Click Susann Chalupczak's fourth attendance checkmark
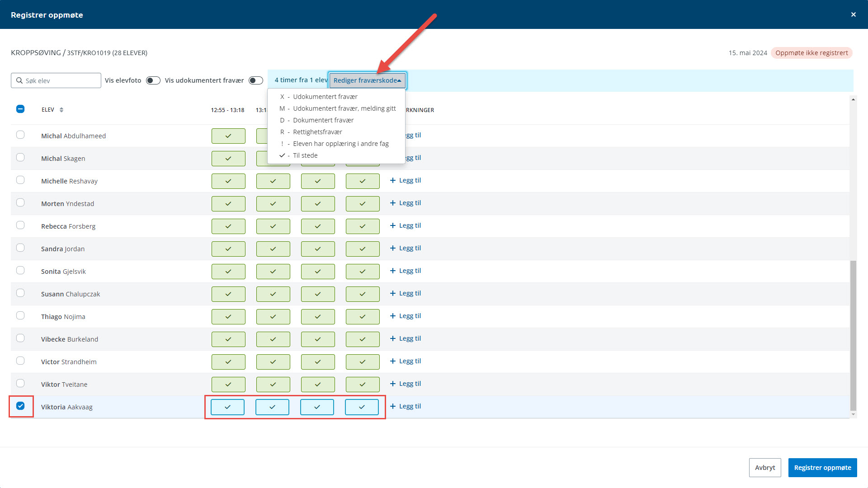 pyautogui.click(x=363, y=294)
